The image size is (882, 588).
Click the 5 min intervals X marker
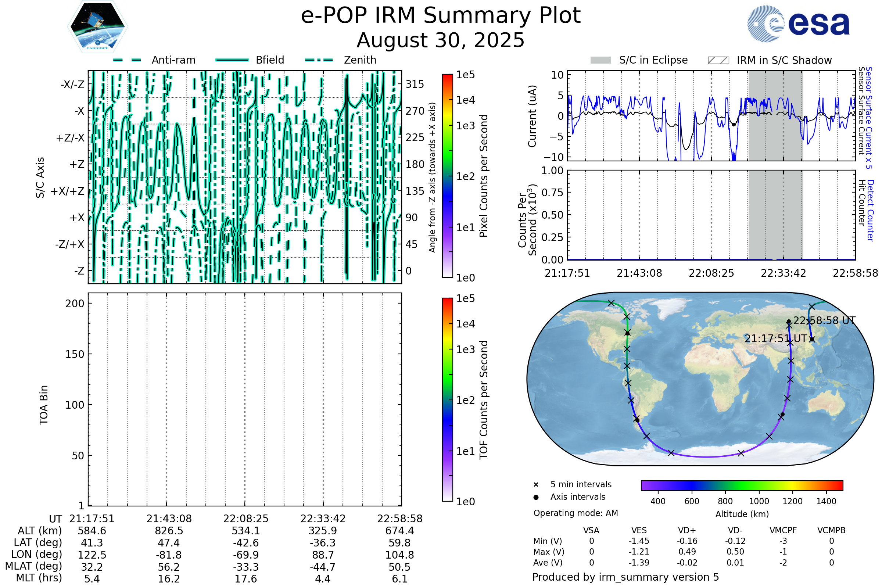tap(536, 485)
